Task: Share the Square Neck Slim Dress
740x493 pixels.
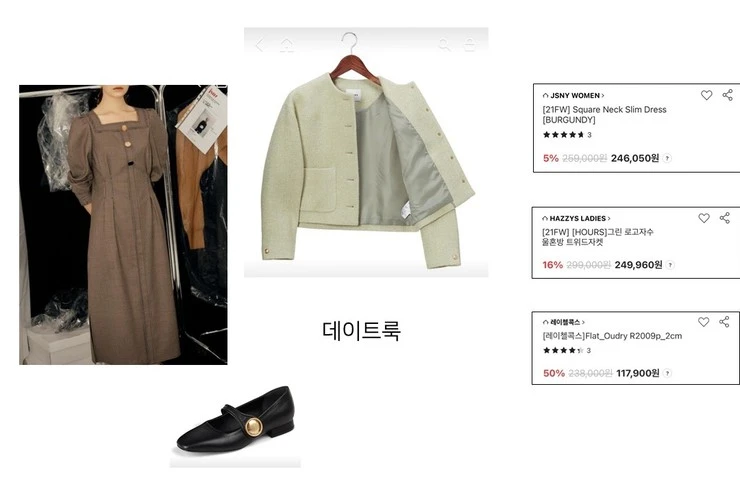Action: click(x=728, y=95)
